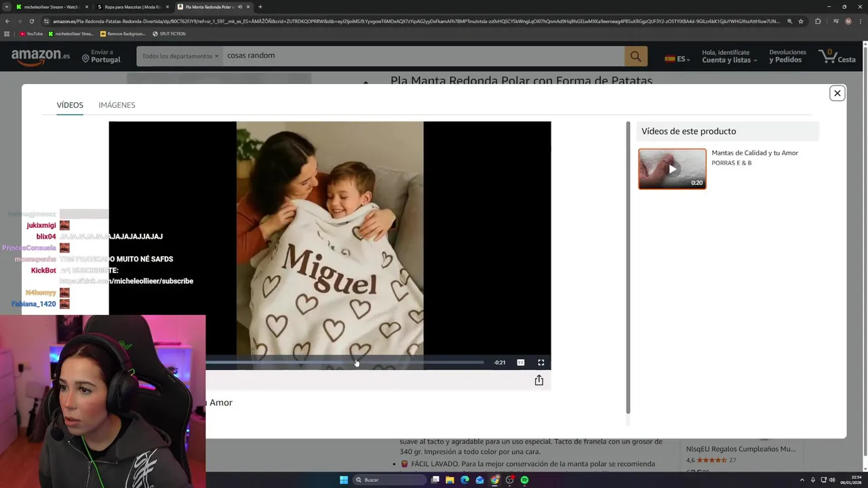The width and height of the screenshot is (868, 488).
Task: Click the Vídeos de este producto heading
Action: coord(688,131)
